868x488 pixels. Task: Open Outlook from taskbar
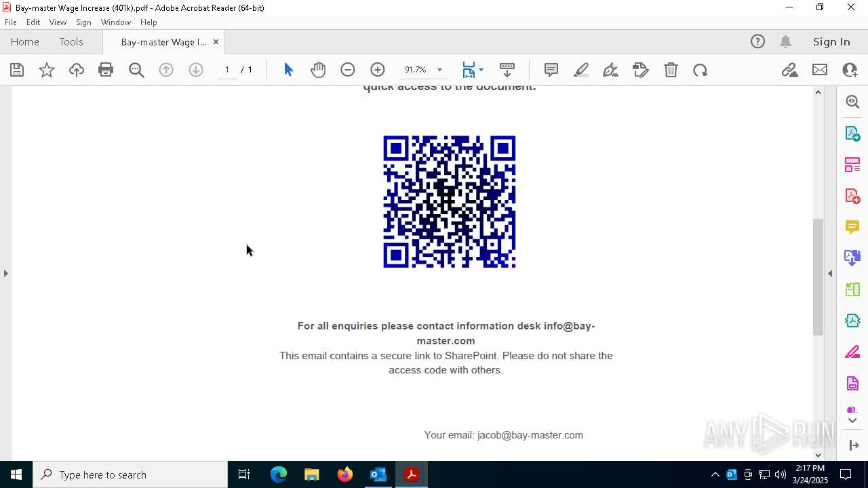coord(378,474)
